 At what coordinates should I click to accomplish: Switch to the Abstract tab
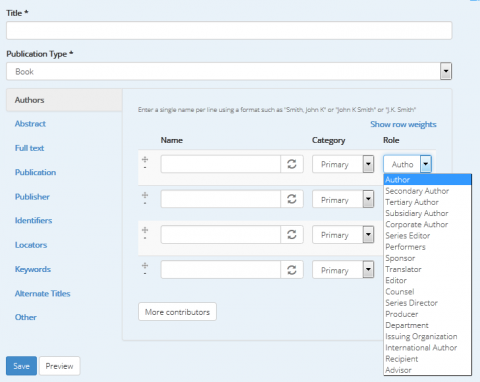pyautogui.click(x=30, y=124)
